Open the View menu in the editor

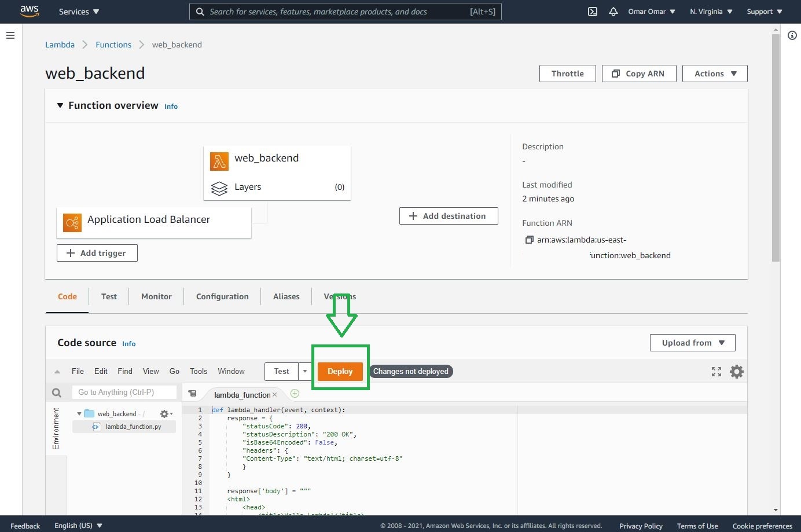pos(151,372)
